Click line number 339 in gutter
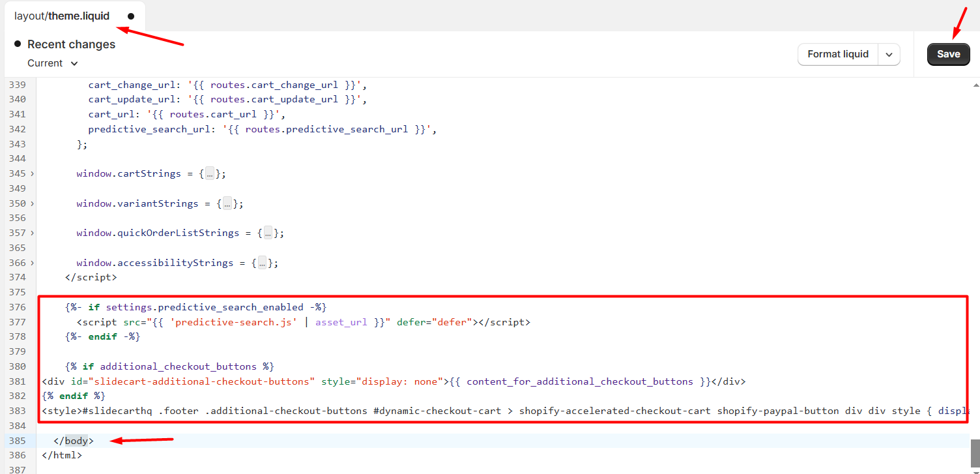980x474 pixels. (18, 85)
